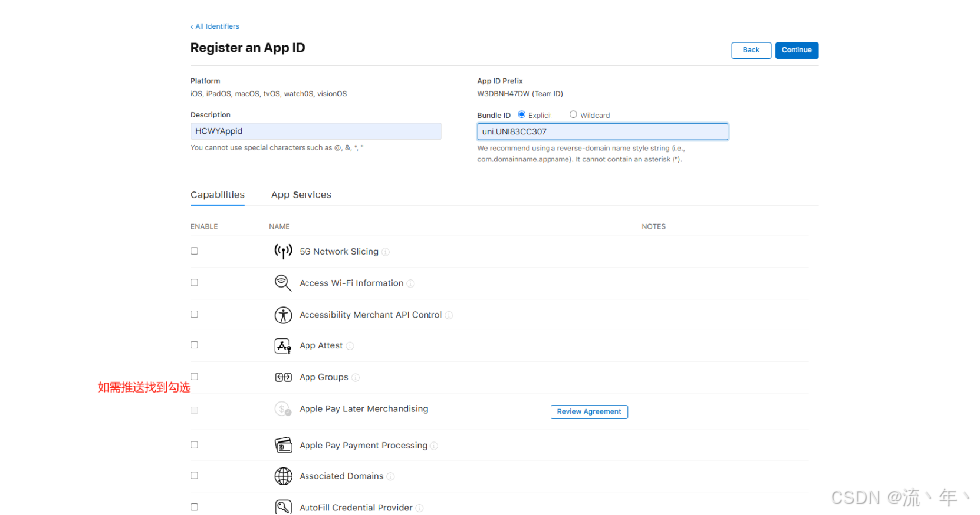The width and height of the screenshot is (980, 515).
Task: Click the App Attest label
Action: coord(320,345)
